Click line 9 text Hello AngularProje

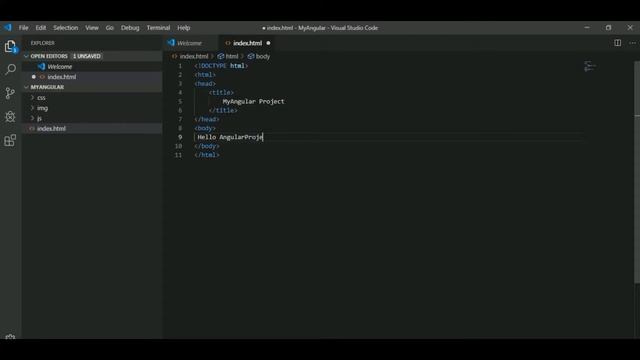pos(230,137)
